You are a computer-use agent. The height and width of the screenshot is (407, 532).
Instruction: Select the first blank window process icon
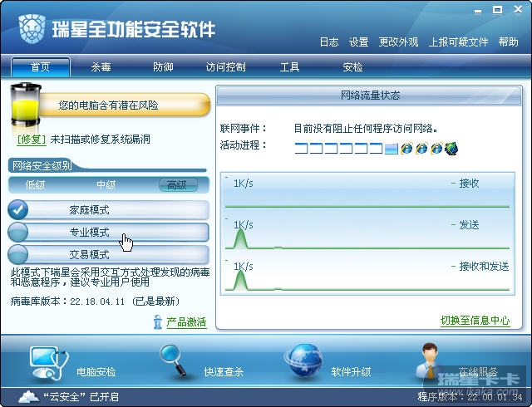tap(301, 149)
